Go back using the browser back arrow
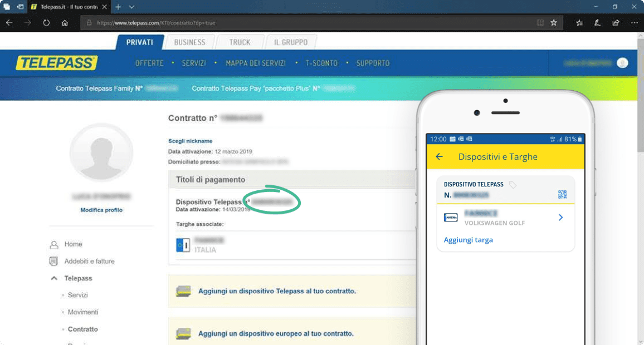 pyautogui.click(x=9, y=23)
